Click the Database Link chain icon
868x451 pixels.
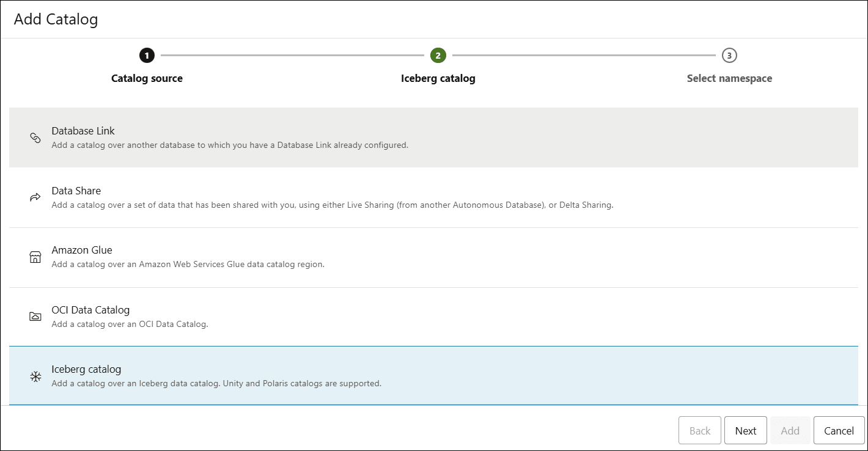click(x=35, y=137)
